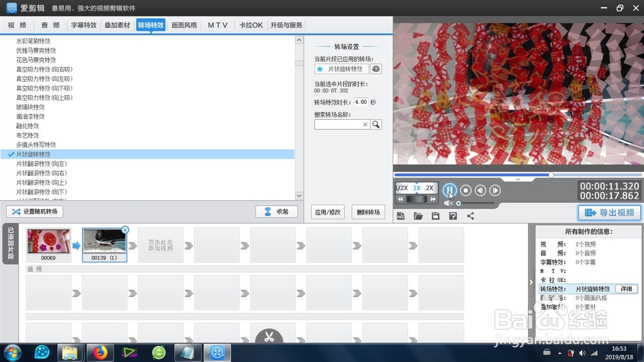Click the random dice icon beside applied transition
Image resolution: width=644 pixels, height=362 pixels.
pyautogui.click(x=376, y=69)
